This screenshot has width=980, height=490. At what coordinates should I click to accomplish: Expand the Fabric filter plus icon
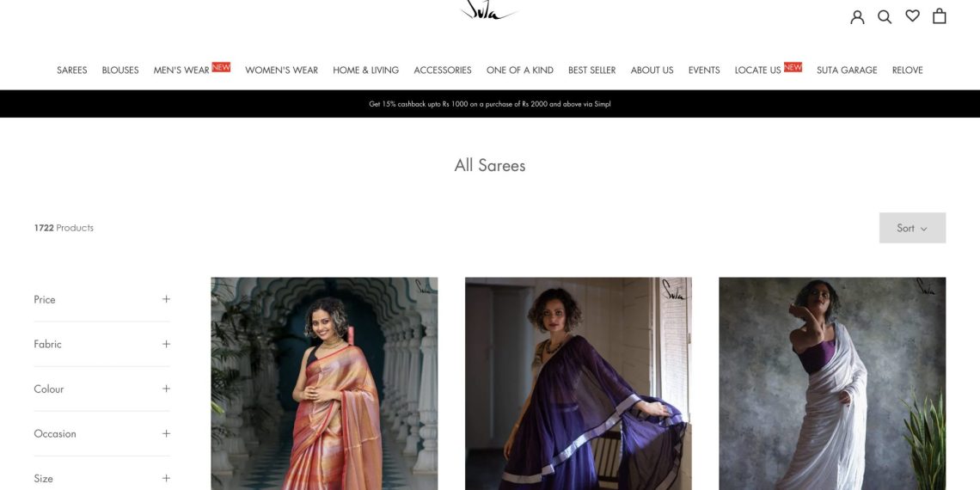pyautogui.click(x=166, y=344)
